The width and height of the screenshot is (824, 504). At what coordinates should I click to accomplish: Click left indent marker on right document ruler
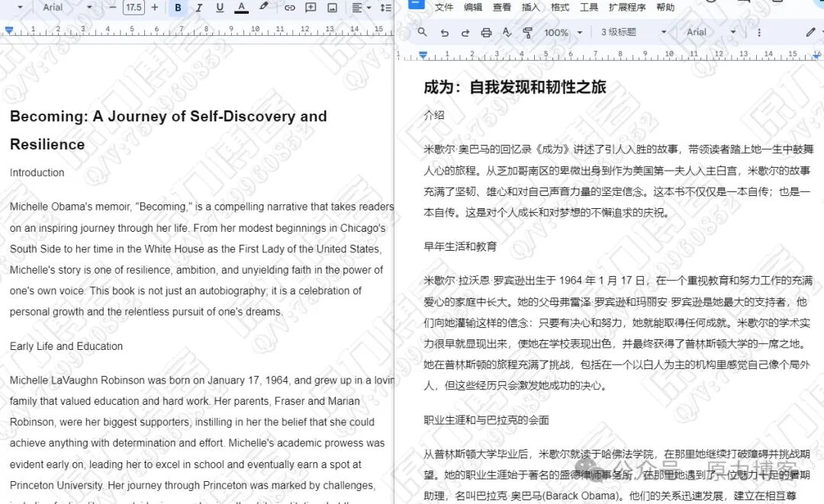423,55
